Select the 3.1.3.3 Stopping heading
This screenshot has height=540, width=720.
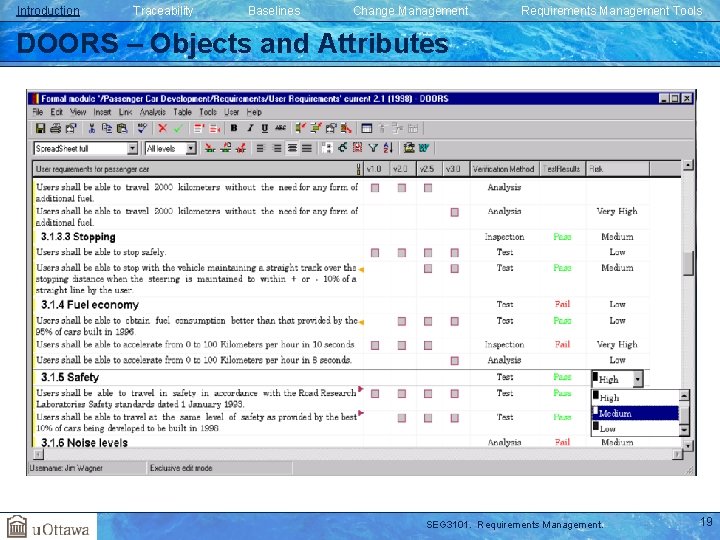[x=78, y=237]
